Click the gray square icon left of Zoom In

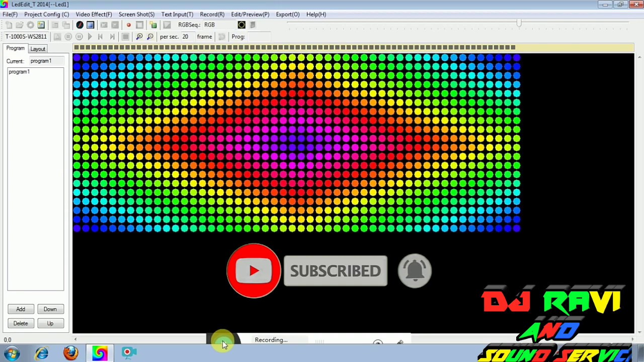(x=126, y=37)
